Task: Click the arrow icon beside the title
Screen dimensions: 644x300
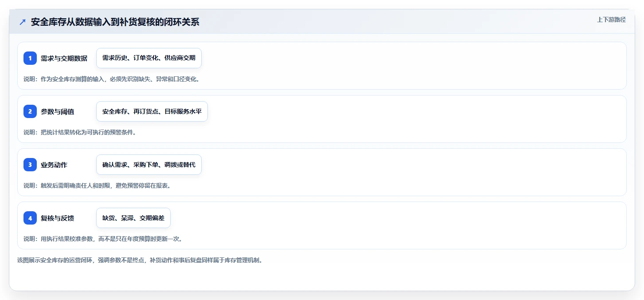Action: tap(23, 22)
